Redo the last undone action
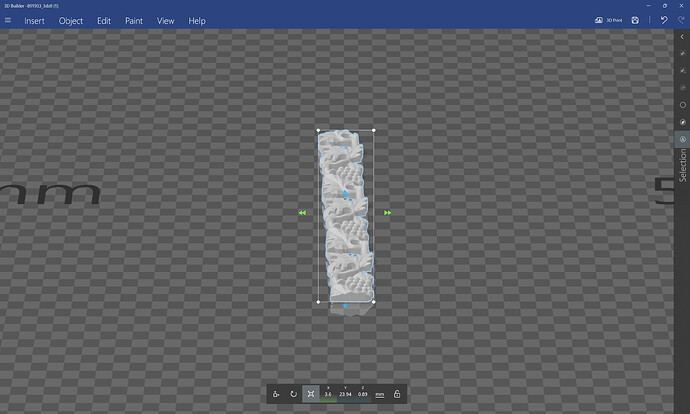 click(680, 20)
